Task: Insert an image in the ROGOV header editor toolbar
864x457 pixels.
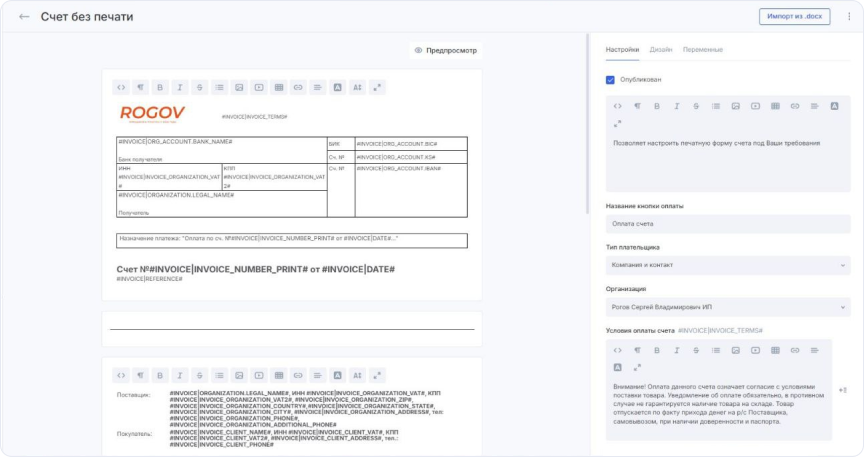Action: pos(239,87)
